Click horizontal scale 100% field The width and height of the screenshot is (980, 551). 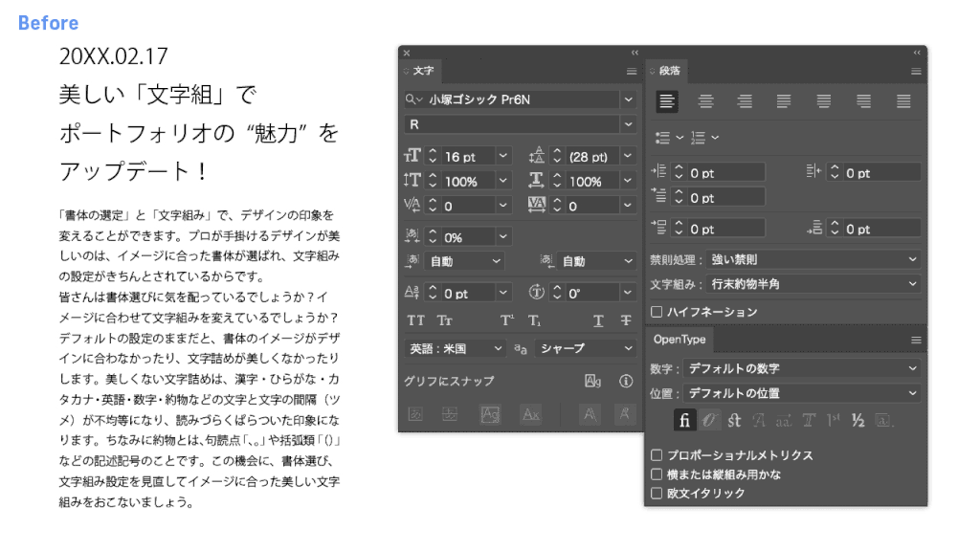[593, 181]
